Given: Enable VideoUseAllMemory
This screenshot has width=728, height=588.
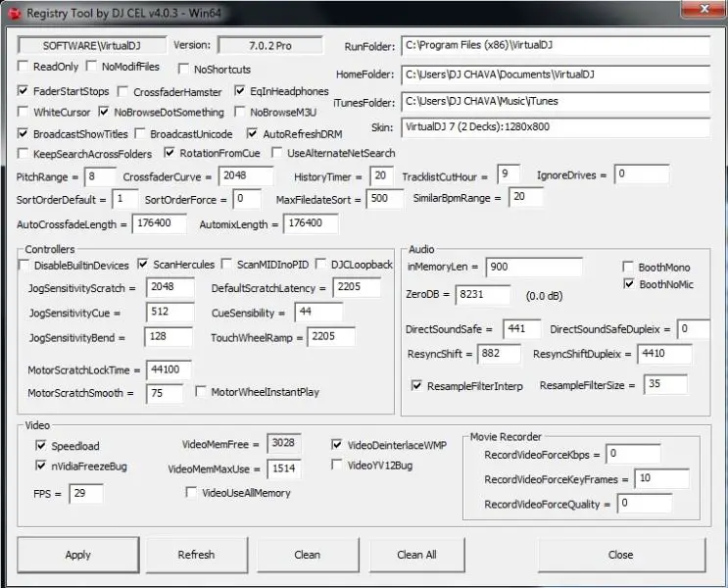Looking at the screenshot, I should (x=191, y=492).
